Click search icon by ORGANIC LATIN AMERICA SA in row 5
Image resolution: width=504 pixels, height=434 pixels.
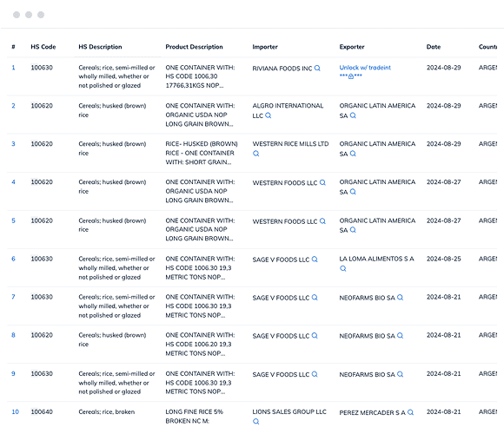pos(353,230)
